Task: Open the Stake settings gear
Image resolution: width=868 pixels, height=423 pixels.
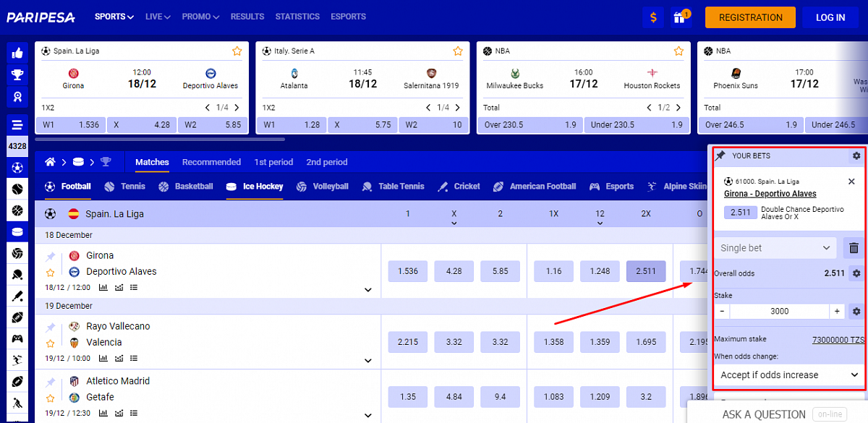Action: 856,312
